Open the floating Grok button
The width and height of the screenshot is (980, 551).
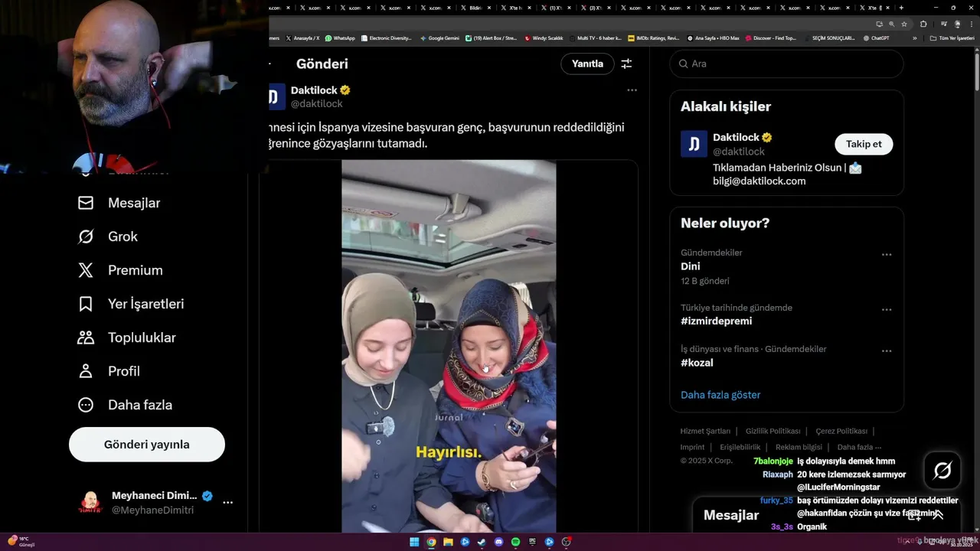pos(942,471)
